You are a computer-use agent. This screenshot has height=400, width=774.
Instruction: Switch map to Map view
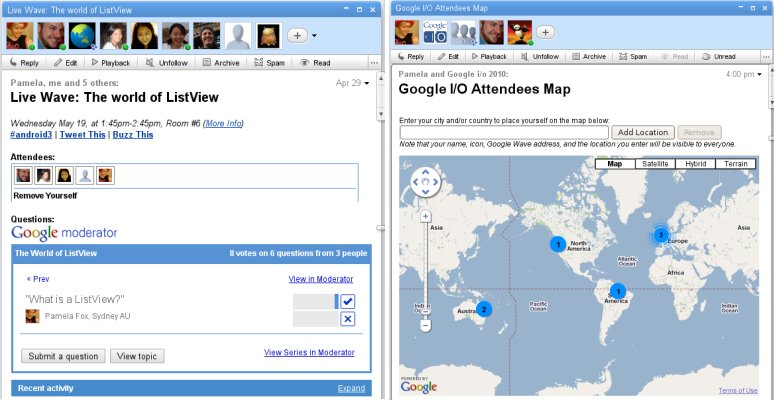click(x=615, y=164)
